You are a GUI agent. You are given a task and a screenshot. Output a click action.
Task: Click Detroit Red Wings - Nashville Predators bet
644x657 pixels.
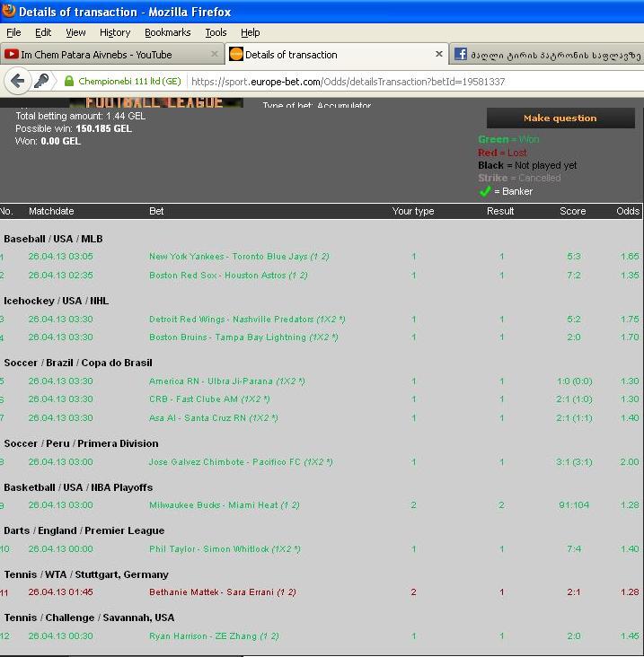tap(247, 320)
